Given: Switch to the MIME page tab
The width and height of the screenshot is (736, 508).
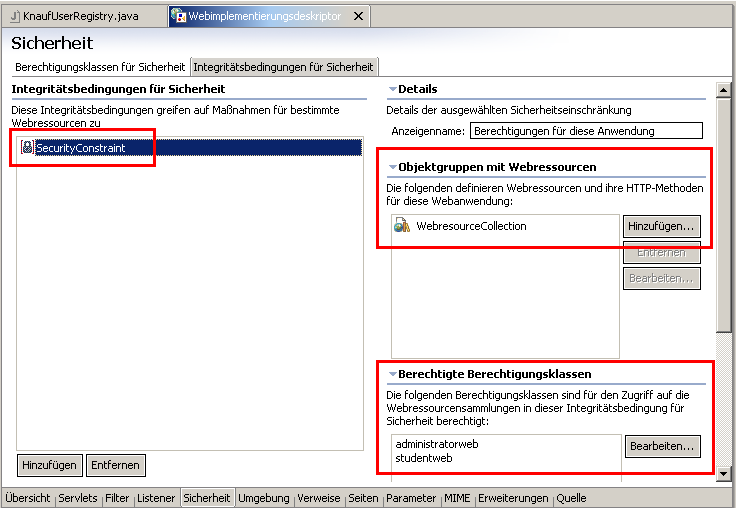Looking at the screenshot, I should (457, 498).
